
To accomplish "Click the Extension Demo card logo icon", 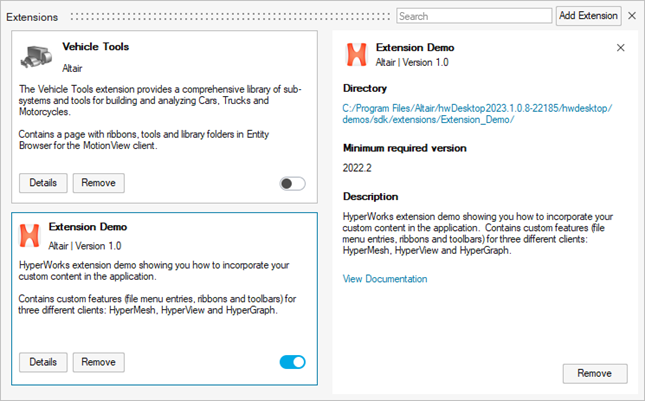I will (x=30, y=235).
